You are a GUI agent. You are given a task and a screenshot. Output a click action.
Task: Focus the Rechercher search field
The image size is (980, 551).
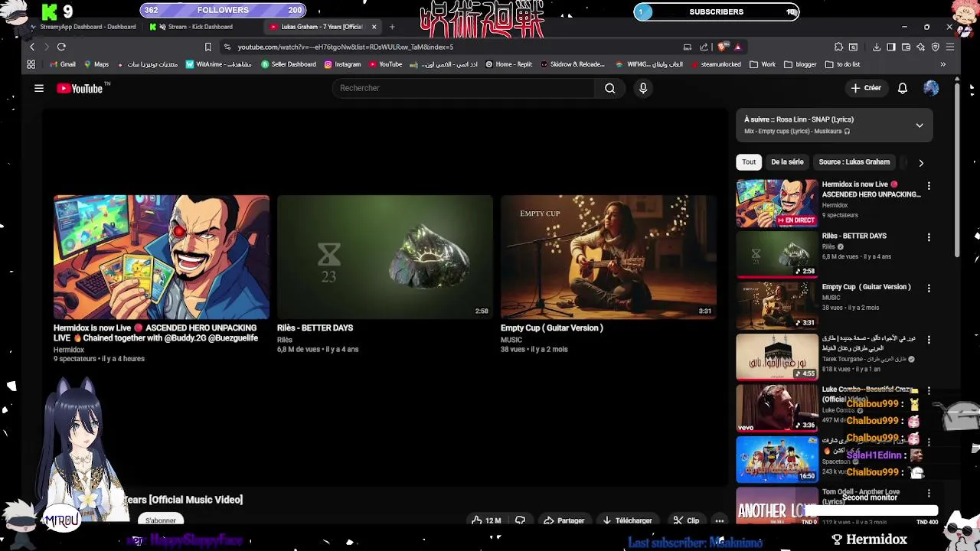pyautogui.click(x=463, y=88)
